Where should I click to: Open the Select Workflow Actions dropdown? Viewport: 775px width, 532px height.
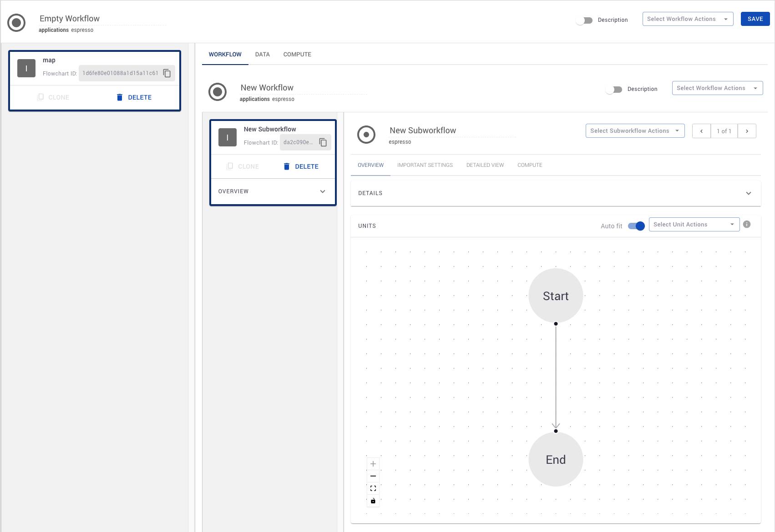(x=688, y=19)
